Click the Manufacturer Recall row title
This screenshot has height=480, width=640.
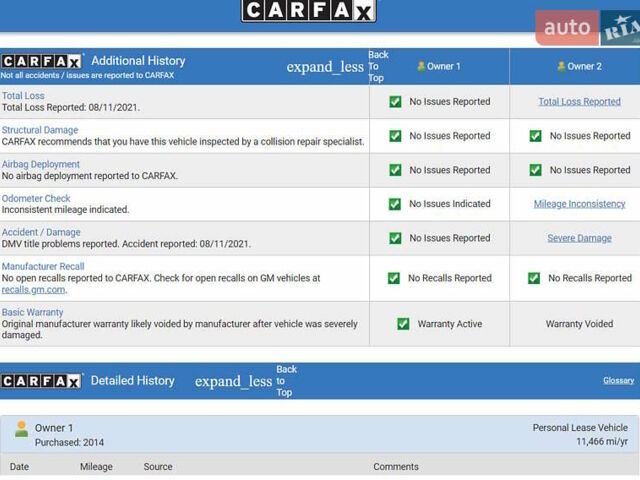click(x=43, y=267)
